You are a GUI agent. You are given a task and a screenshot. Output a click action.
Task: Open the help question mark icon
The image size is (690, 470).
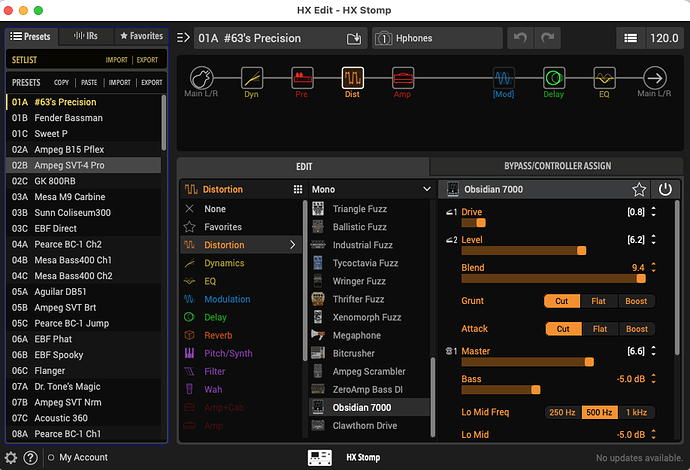30,458
